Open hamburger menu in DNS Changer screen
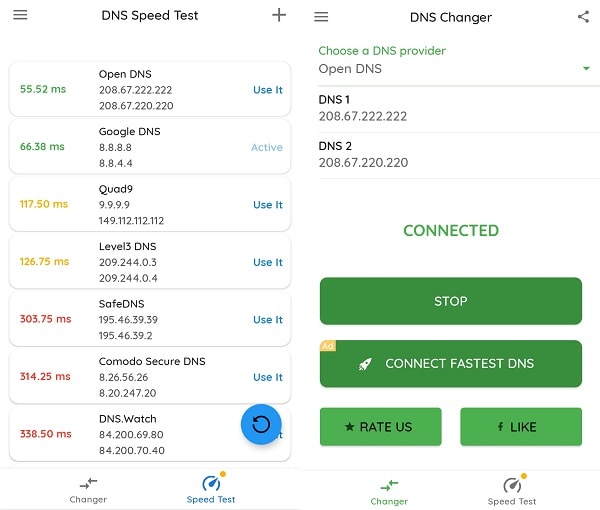600x510 pixels. click(x=321, y=17)
